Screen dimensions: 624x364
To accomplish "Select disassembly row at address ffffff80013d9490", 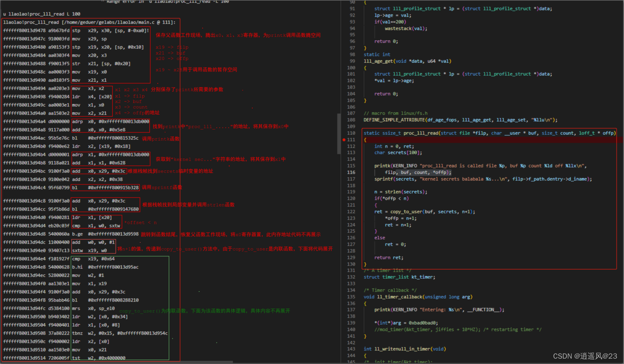I will click(x=55, y=80).
